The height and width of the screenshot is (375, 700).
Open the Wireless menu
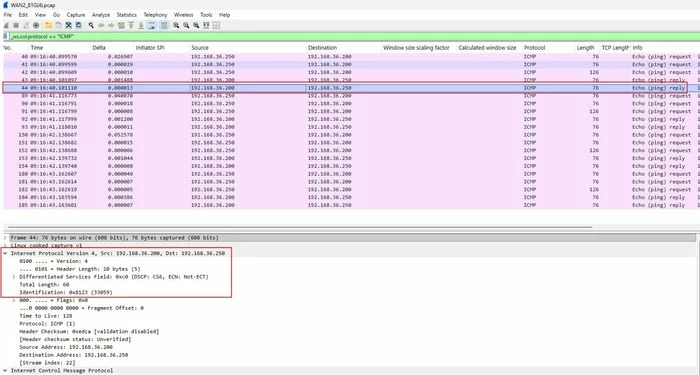tap(183, 15)
